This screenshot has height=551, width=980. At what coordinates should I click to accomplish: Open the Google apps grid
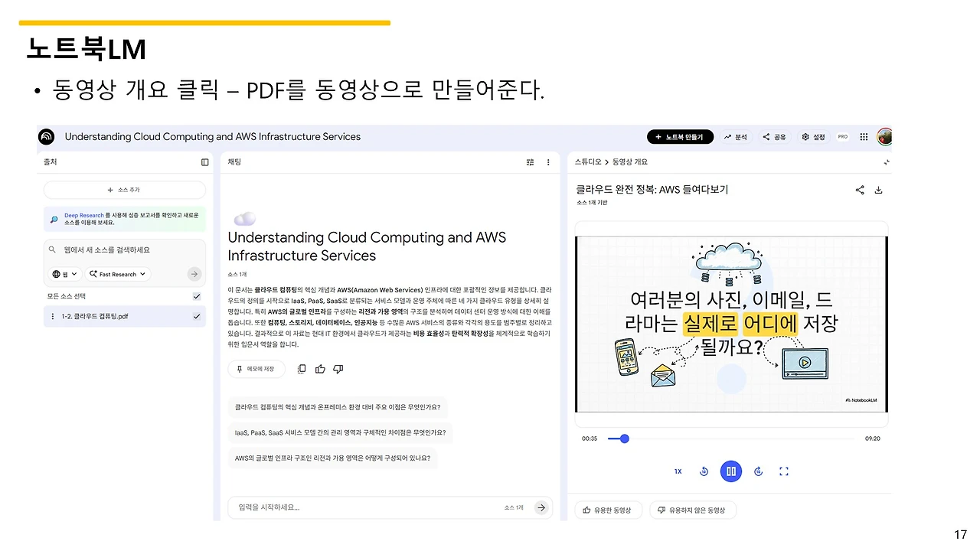pos(864,137)
